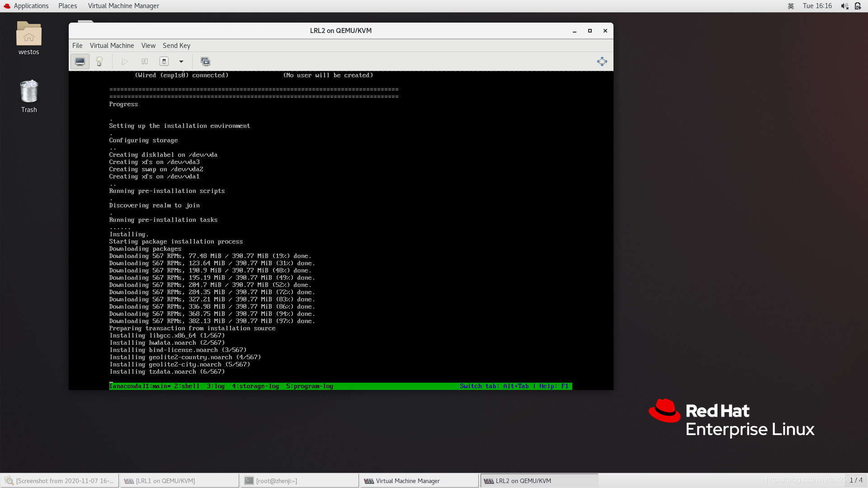
Task: Open the Virtual Machine menu
Action: coord(112,45)
